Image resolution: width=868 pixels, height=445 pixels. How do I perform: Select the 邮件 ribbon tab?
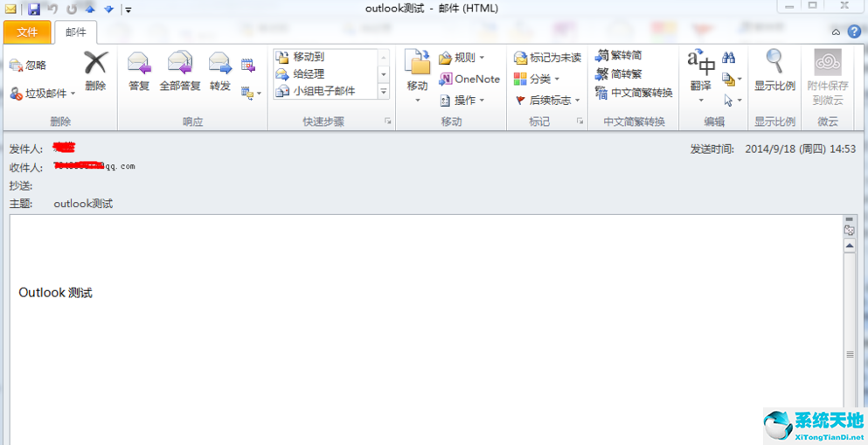(76, 32)
